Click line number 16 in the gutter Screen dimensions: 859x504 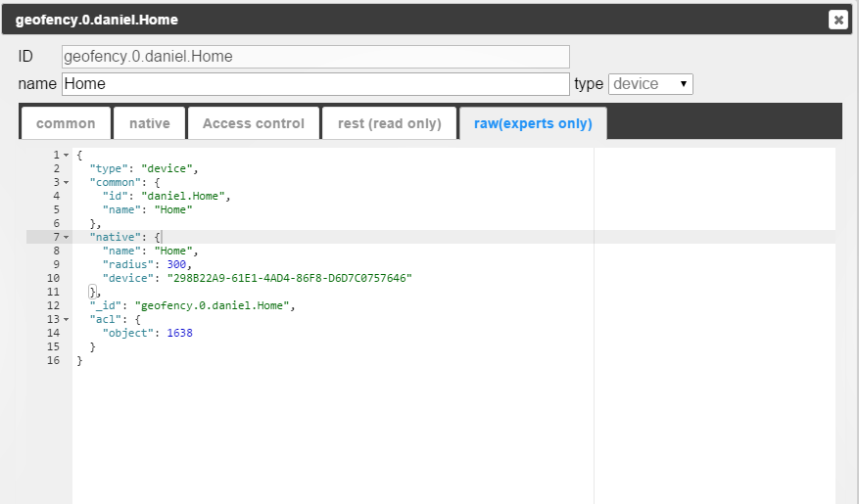53,360
